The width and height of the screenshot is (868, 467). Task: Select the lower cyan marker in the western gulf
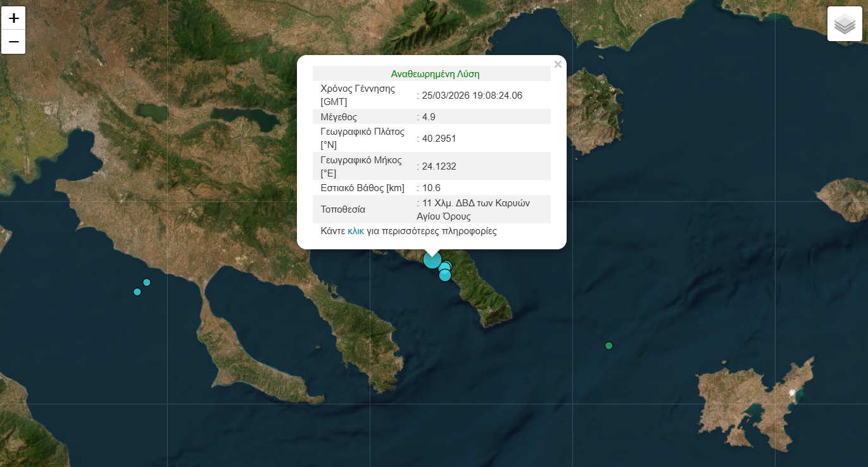(137, 292)
